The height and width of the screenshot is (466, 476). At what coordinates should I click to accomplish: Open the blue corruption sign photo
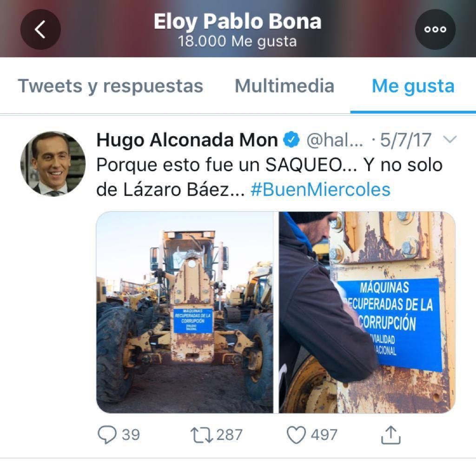[x=367, y=312]
